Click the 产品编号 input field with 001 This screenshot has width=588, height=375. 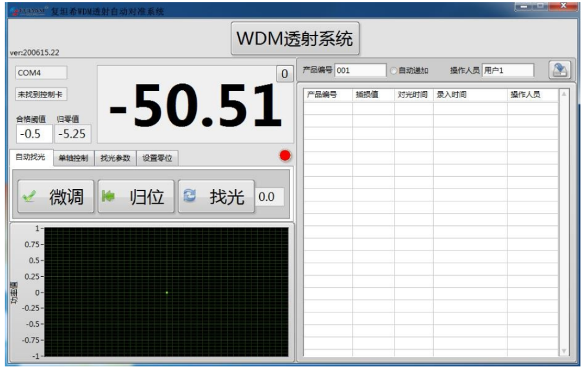pyautogui.click(x=360, y=70)
